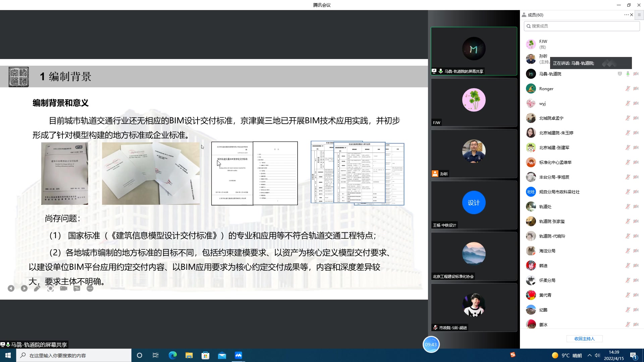Toggle muted microphone for 北京城建院-朱玉婷
This screenshot has width=644, height=362.
[628, 133]
